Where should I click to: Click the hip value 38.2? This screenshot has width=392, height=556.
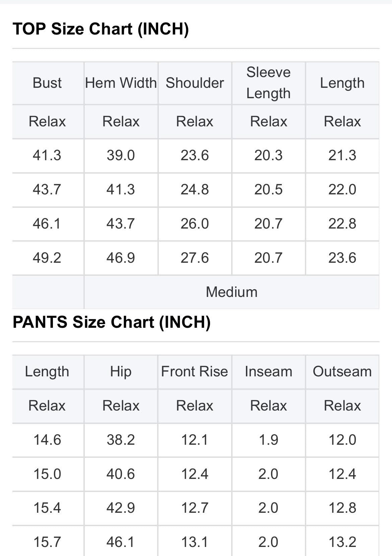pyautogui.click(x=121, y=440)
